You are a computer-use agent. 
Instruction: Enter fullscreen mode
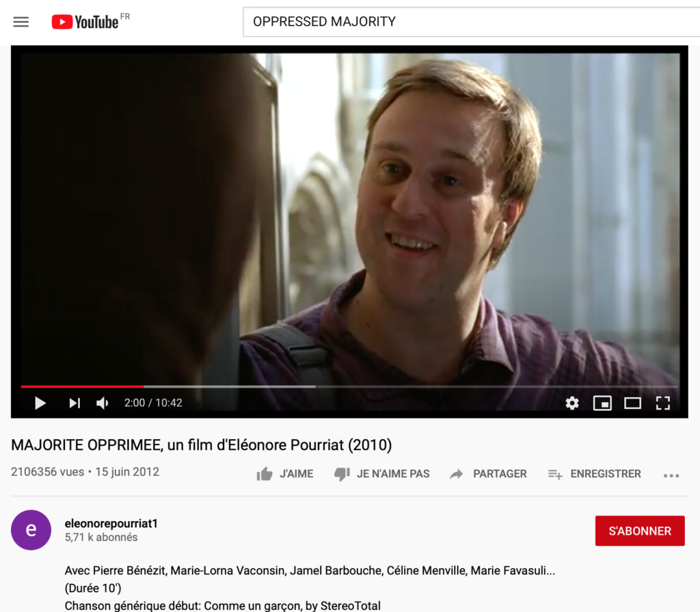pyautogui.click(x=663, y=403)
